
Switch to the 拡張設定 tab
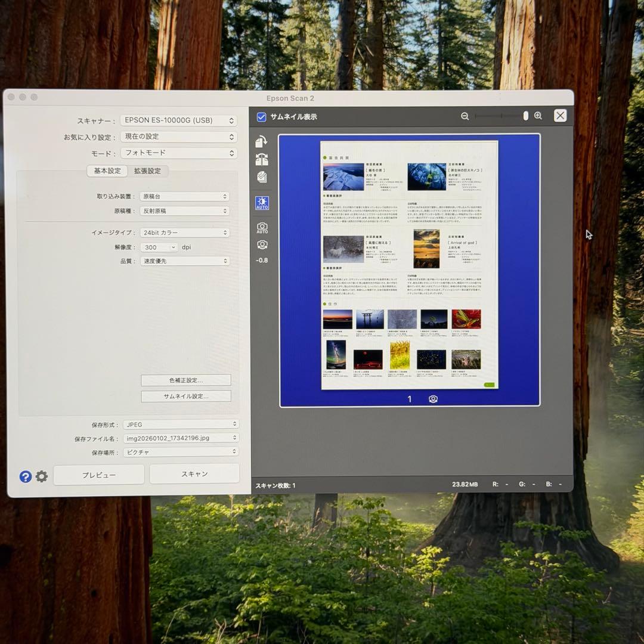pyautogui.click(x=147, y=171)
